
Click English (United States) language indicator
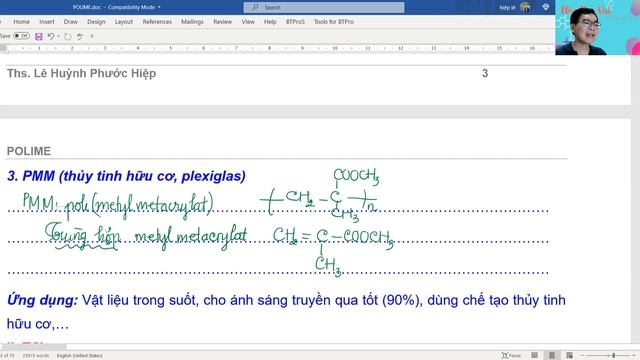[x=80, y=356]
